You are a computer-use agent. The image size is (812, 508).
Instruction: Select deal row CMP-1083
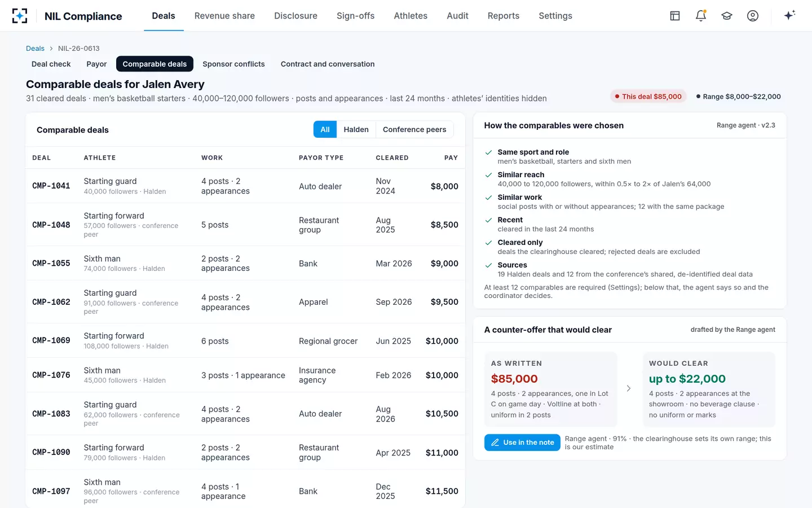pos(245,414)
